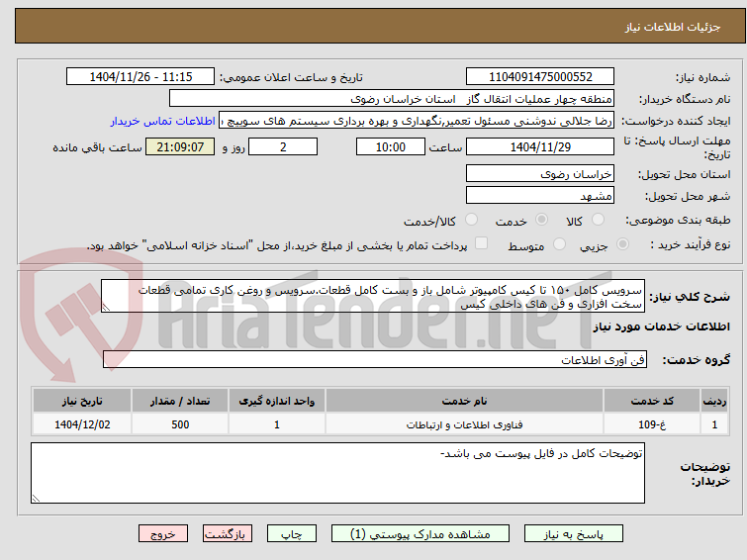Click the چاپ print button
This screenshot has height=560, width=747.
292,534
